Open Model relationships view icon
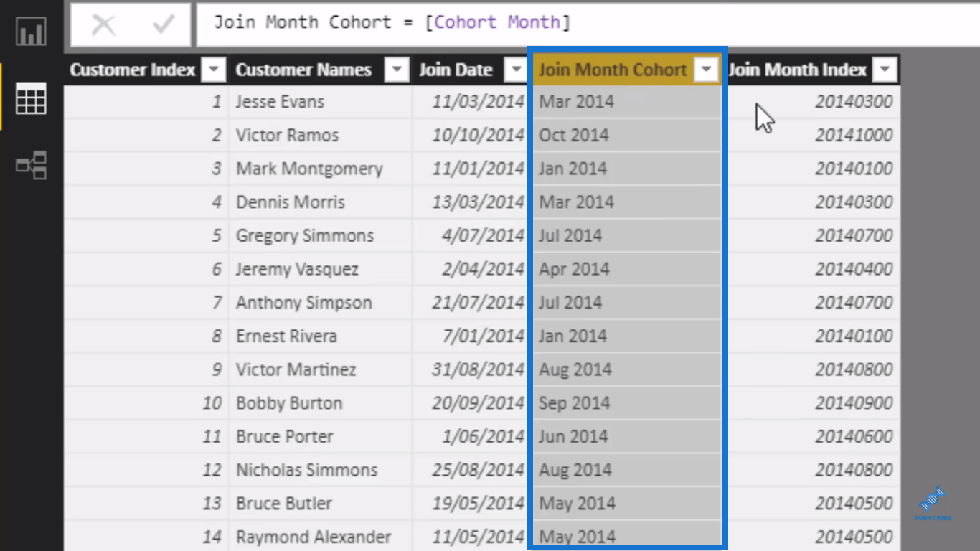Image resolution: width=980 pixels, height=551 pixels. 31,165
